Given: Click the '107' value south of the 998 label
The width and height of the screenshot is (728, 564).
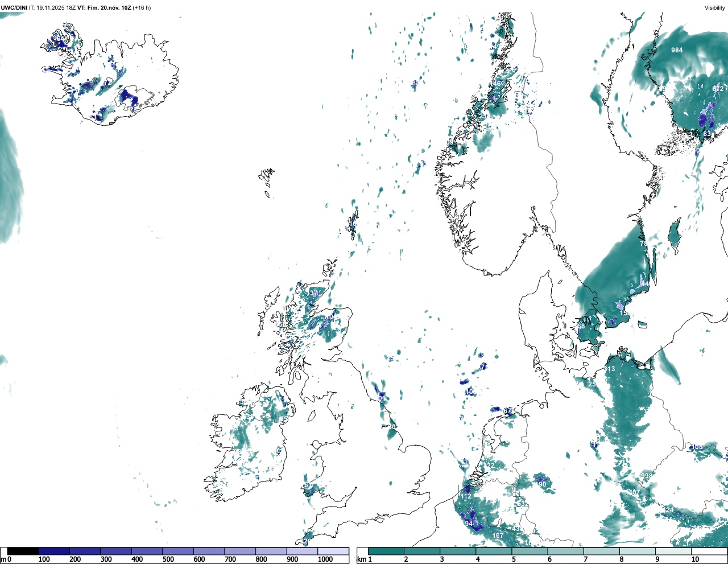Looking at the screenshot, I should [x=634, y=492].
